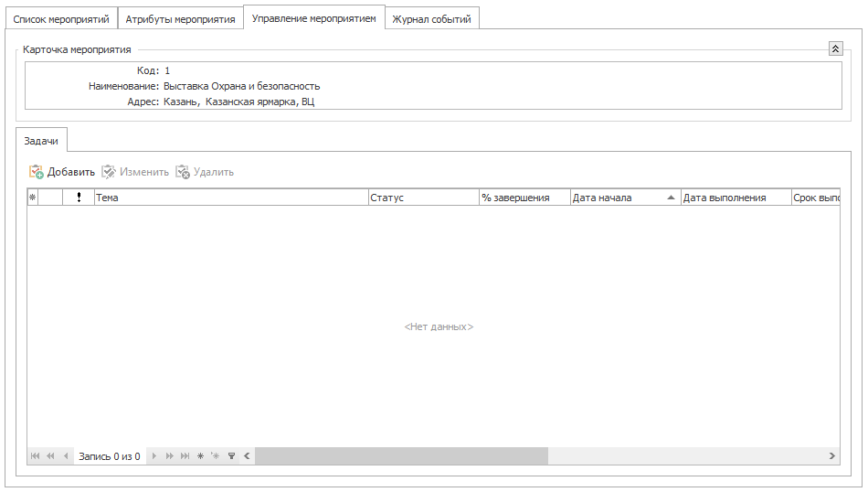Image resolution: width=868 pixels, height=492 pixels.
Task: Go to first record in navigator
Action: click(35, 456)
